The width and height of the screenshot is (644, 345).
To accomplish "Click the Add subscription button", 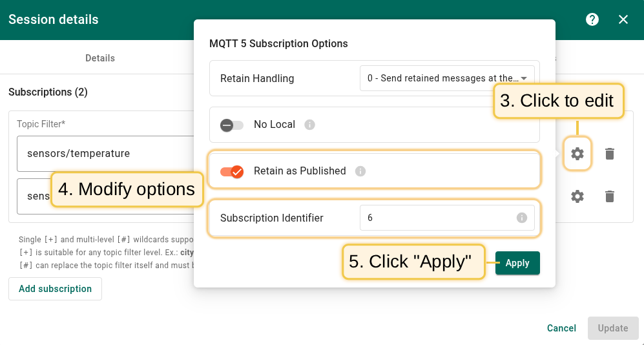I will coord(55,289).
